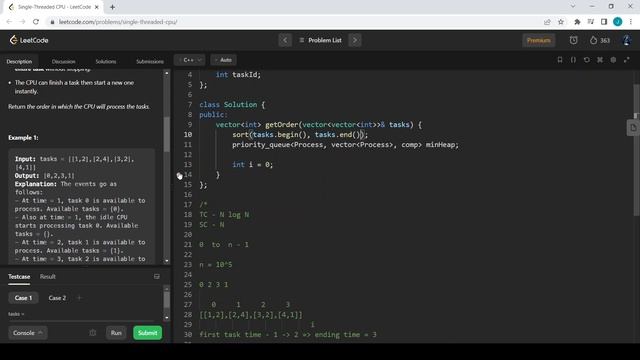Open the Chrome three-dot menu
The height and width of the screenshot is (360, 640).
tap(631, 22)
